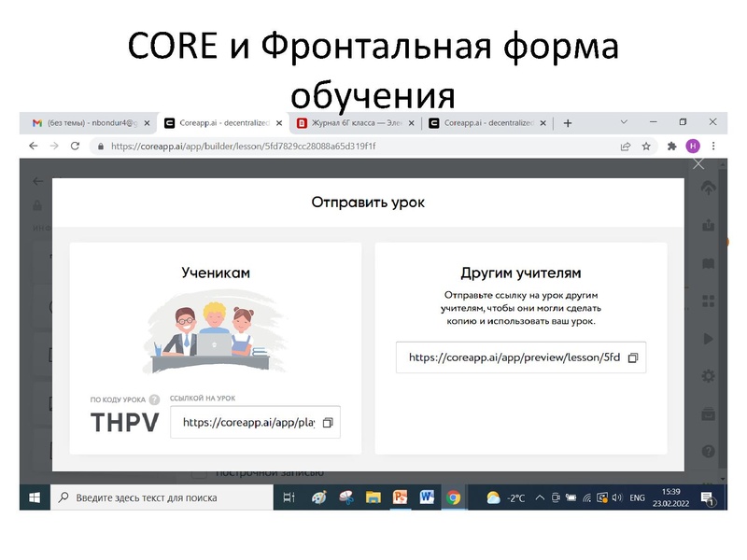
Task: Open the browser tab search chevron
Action: [x=623, y=122]
